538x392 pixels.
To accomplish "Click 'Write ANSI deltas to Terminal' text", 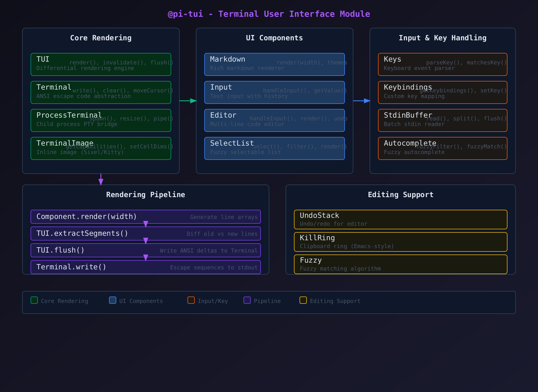I will pyautogui.click(x=209, y=251).
